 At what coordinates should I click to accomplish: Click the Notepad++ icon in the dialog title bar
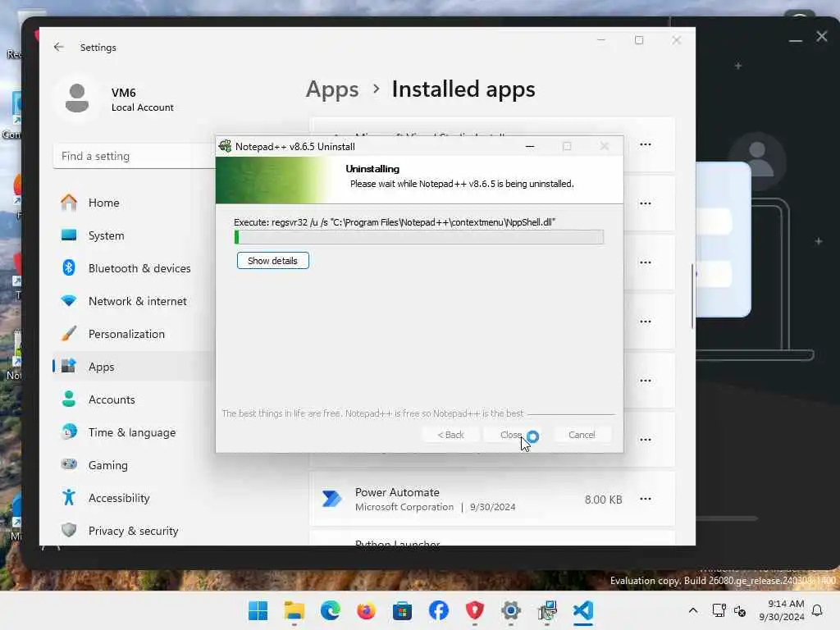tap(225, 146)
